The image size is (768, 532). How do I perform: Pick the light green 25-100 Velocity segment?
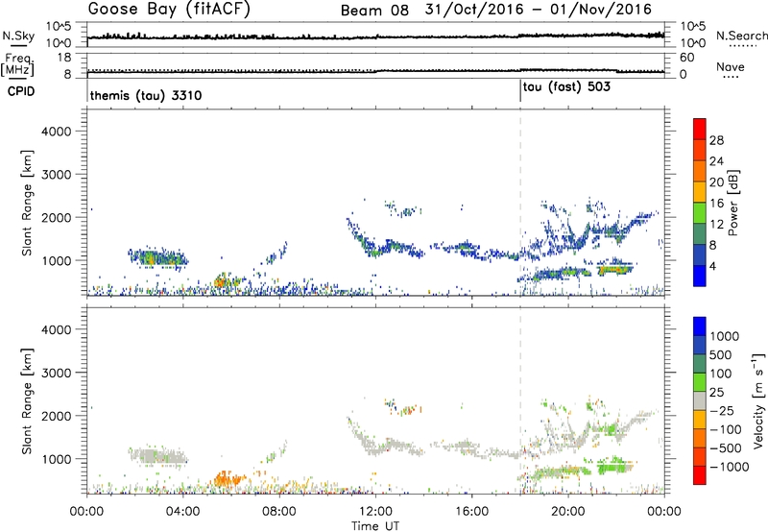pyautogui.click(x=700, y=382)
